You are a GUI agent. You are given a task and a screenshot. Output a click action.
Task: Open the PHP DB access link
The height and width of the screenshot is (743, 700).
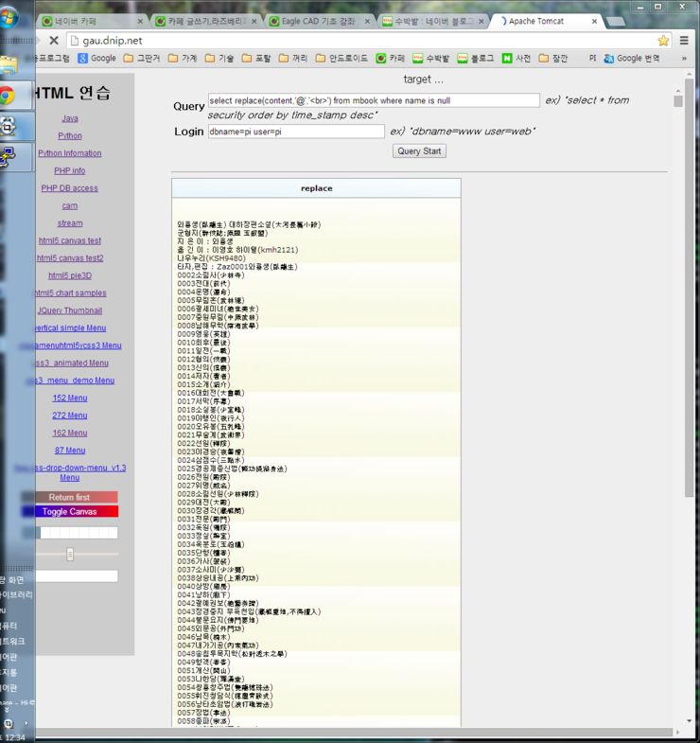[x=70, y=188]
